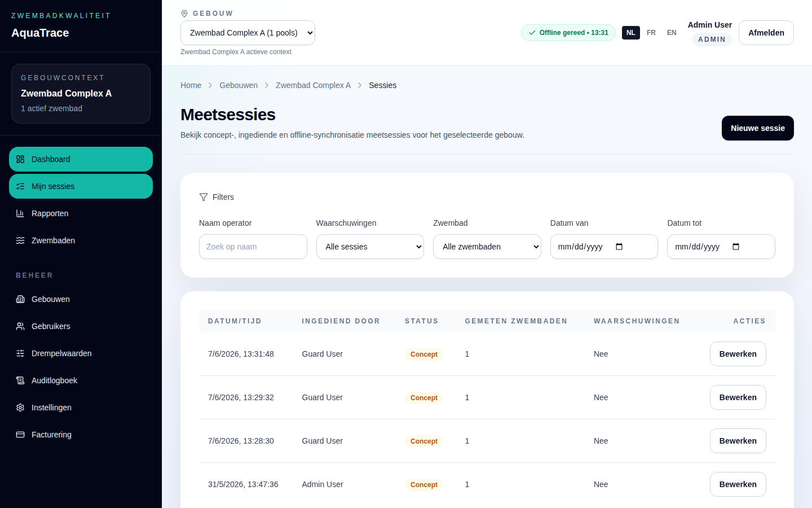Open calendar picker in Datum tot field
812x508 pixels.
click(x=736, y=247)
